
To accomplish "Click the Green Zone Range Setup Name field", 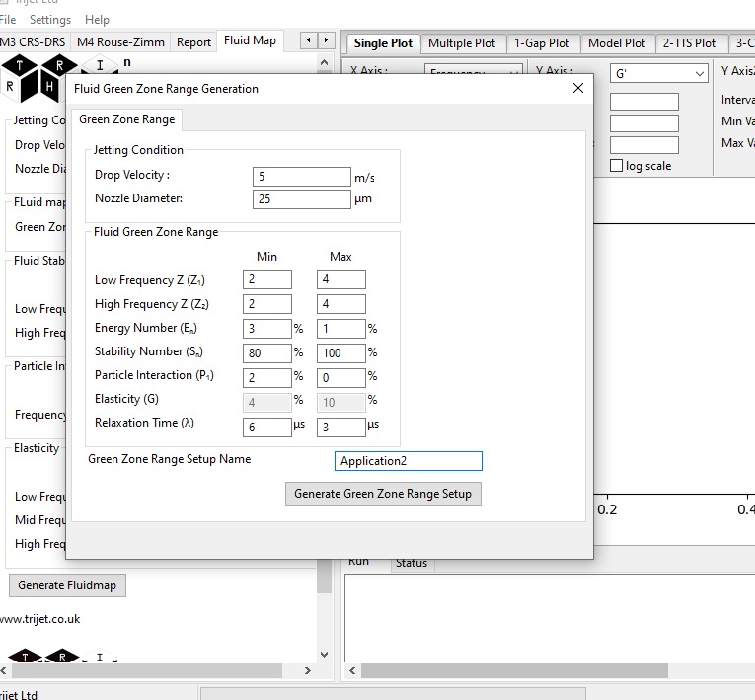I will (x=408, y=461).
